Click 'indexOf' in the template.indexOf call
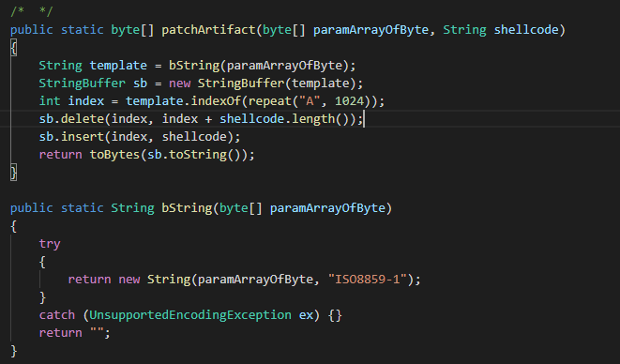The width and height of the screenshot is (620, 364). tap(216, 101)
